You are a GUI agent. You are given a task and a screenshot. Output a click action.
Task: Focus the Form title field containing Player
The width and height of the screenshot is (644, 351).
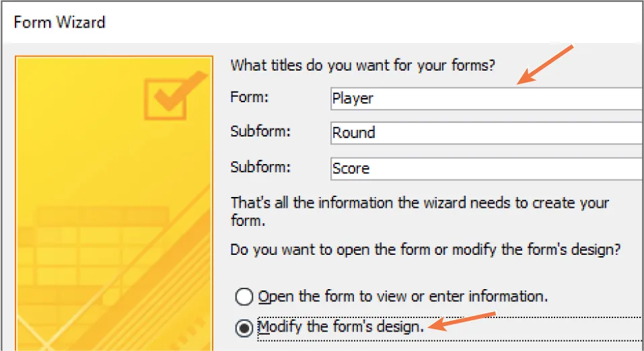pyautogui.click(x=485, y=99)
